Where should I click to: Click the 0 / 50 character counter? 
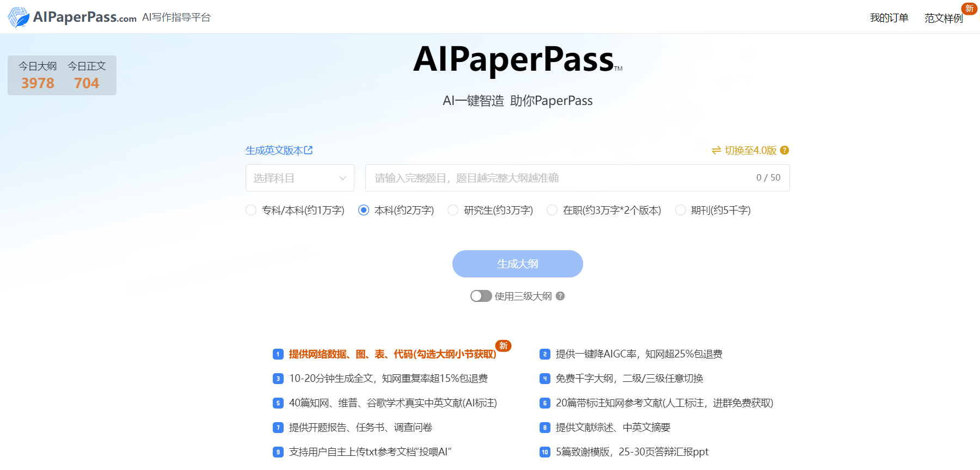768,177
